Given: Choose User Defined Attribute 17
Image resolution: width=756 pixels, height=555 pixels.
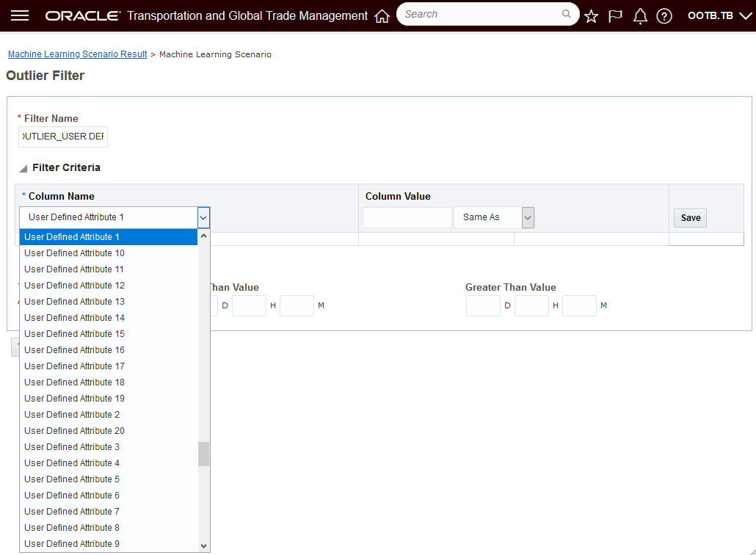Looking at the screenshot, I should pos(109,366).
